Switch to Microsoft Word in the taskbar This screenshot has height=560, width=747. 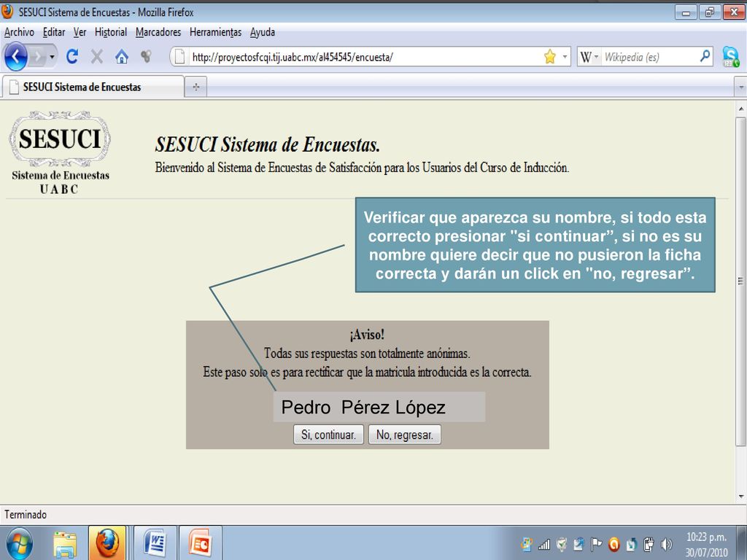pyautogui.click(x=155, y=542)
